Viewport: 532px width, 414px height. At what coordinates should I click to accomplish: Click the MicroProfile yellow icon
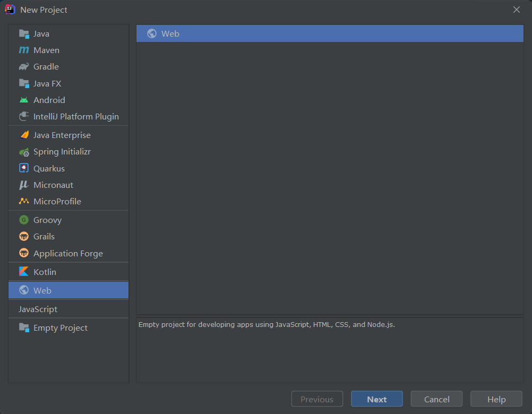24,201
